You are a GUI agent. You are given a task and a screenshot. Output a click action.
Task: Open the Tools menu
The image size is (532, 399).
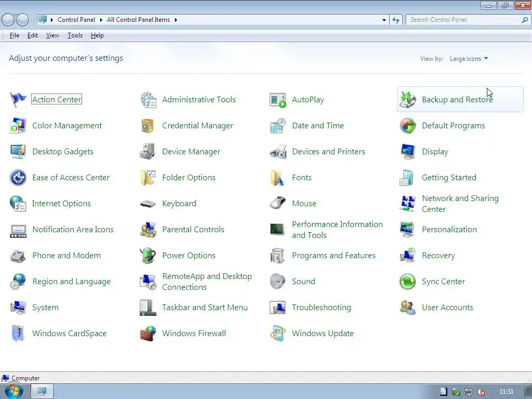(75, 35)
